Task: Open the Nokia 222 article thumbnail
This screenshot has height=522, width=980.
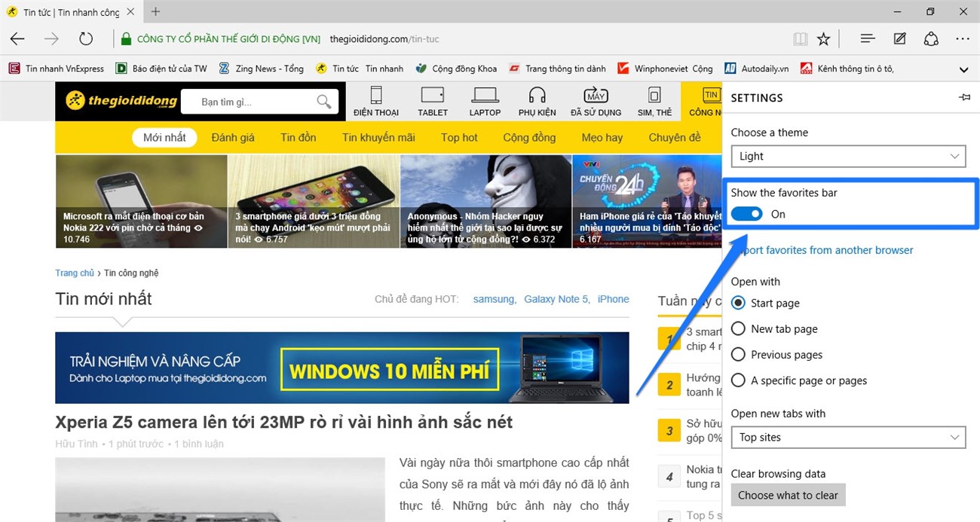Action: [141, 201]
